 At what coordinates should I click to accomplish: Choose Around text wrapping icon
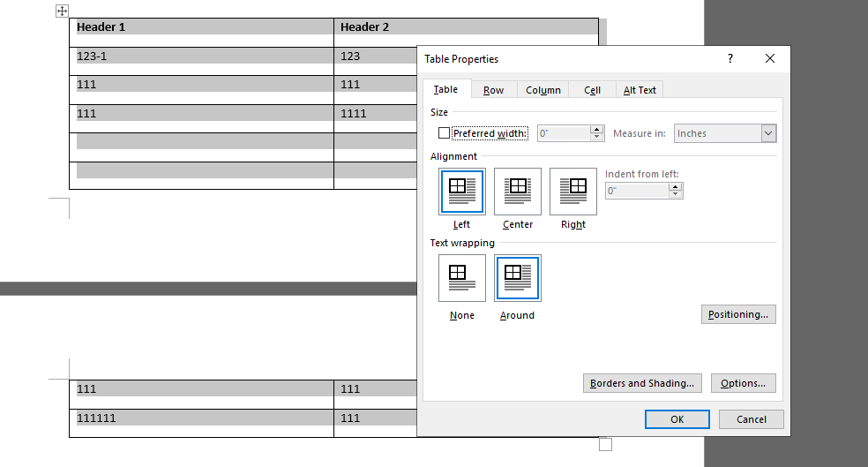518,278
